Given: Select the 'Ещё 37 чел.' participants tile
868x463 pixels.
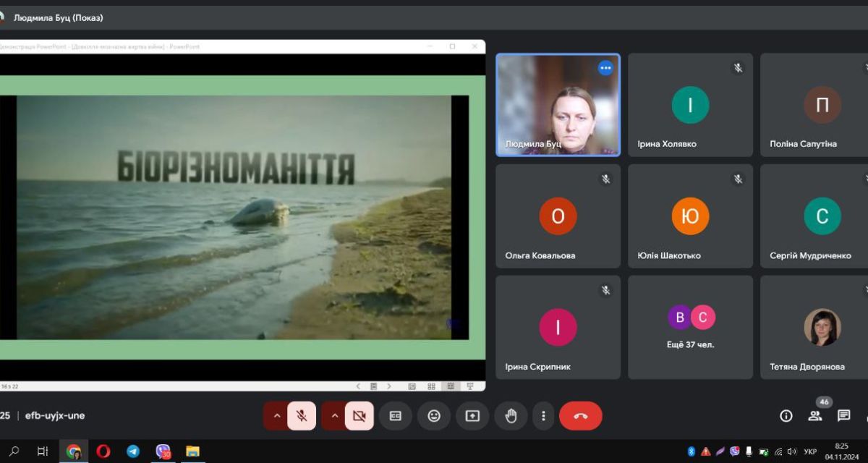Looking at the screenshot, I should (x=690, y=327).
